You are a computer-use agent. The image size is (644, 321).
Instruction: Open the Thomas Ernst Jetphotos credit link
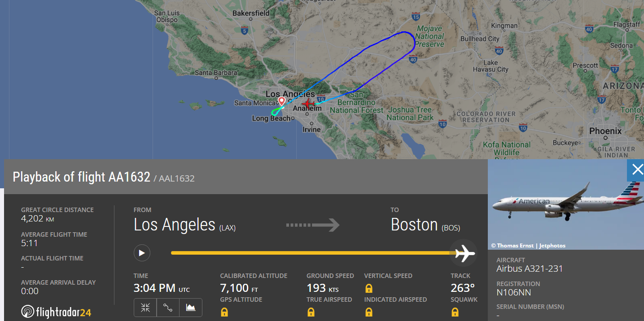[528, 245]
